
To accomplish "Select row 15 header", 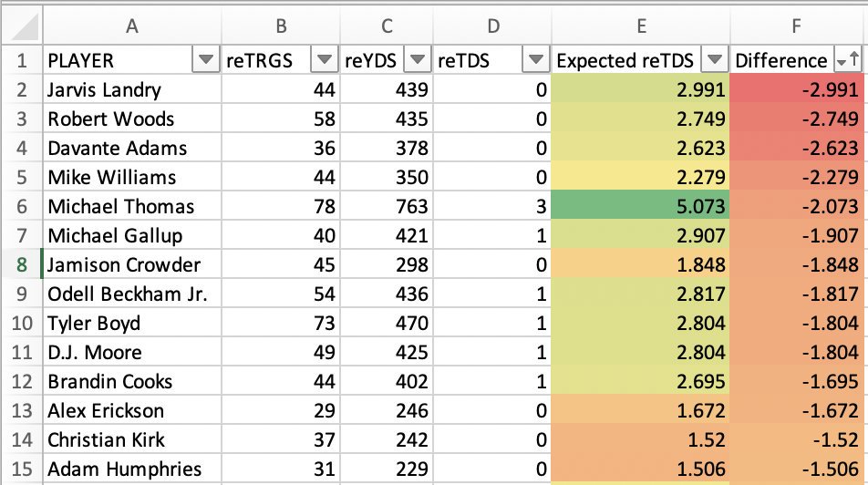I will coord(20,470).
